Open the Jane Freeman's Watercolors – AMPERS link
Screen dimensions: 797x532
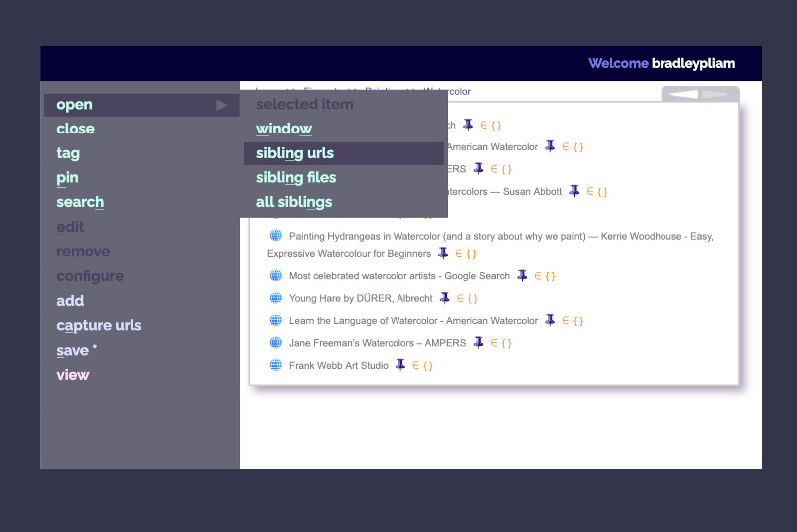378,343
